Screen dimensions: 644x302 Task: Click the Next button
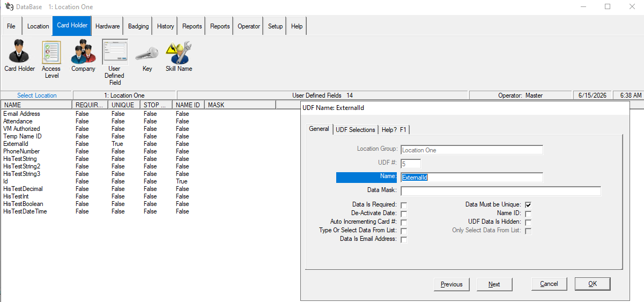pyautogui.click(x=494, y=284)
